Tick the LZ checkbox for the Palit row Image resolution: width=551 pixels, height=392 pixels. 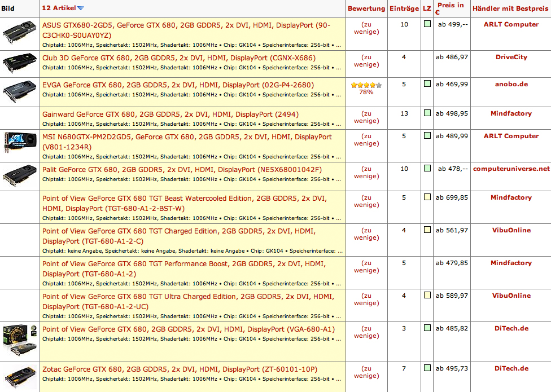(x=427, y=168)
